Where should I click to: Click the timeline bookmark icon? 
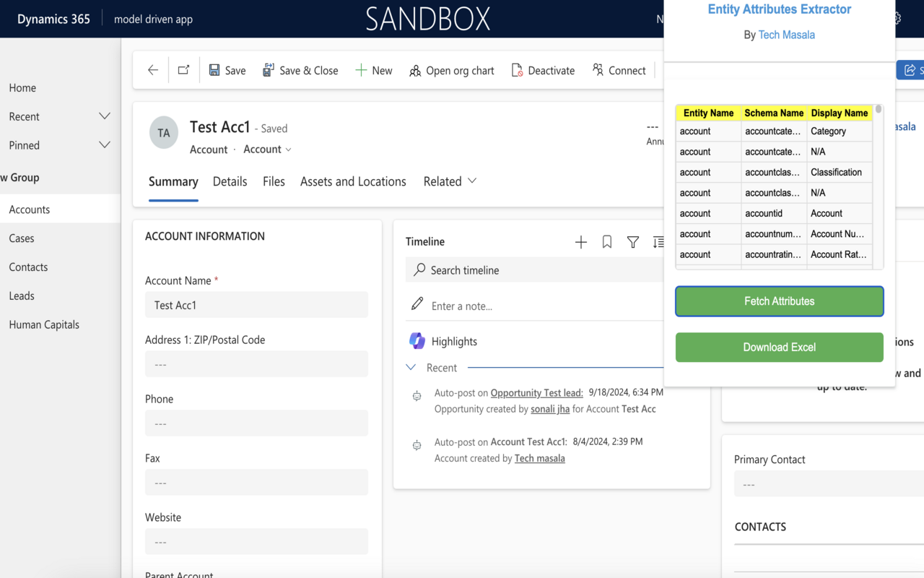coord(607,242)
